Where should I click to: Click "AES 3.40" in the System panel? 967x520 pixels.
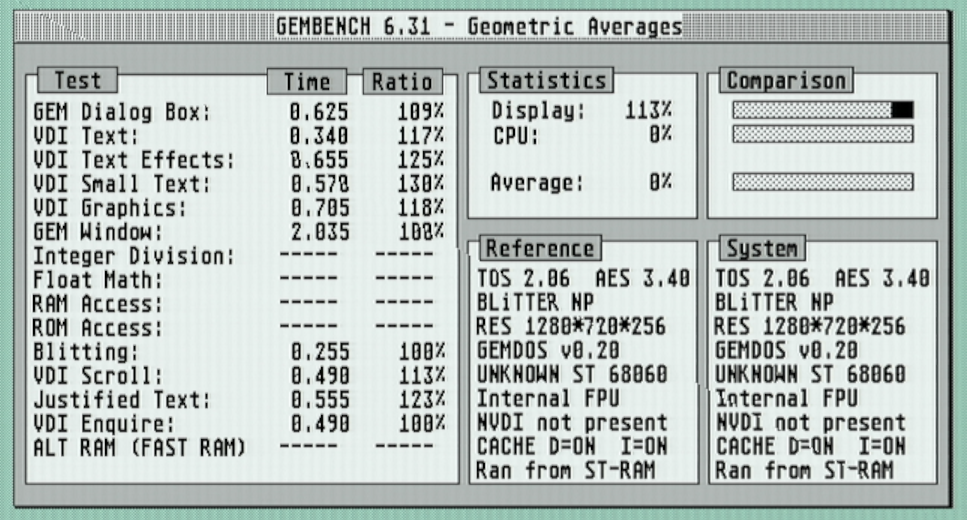coord(882,279)
